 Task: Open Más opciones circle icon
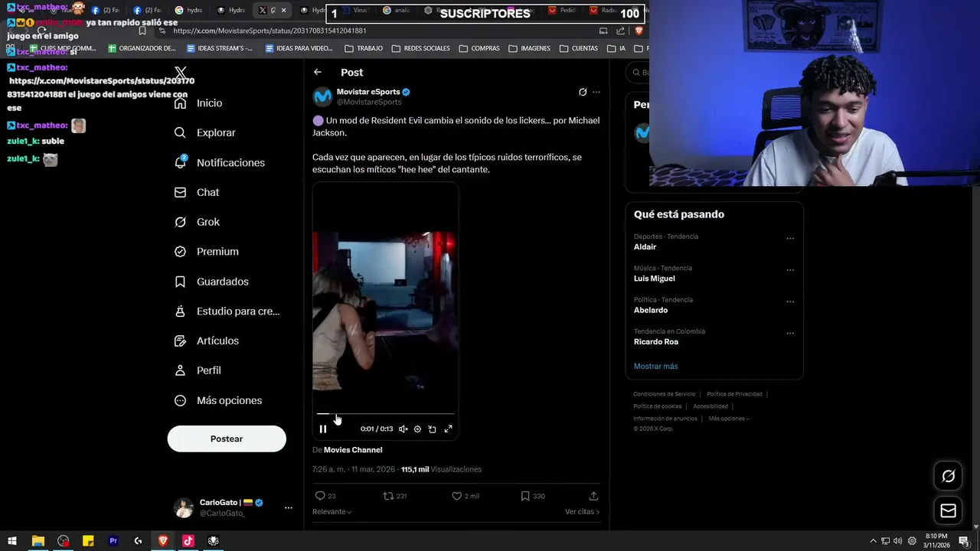[x=180, y=400]
